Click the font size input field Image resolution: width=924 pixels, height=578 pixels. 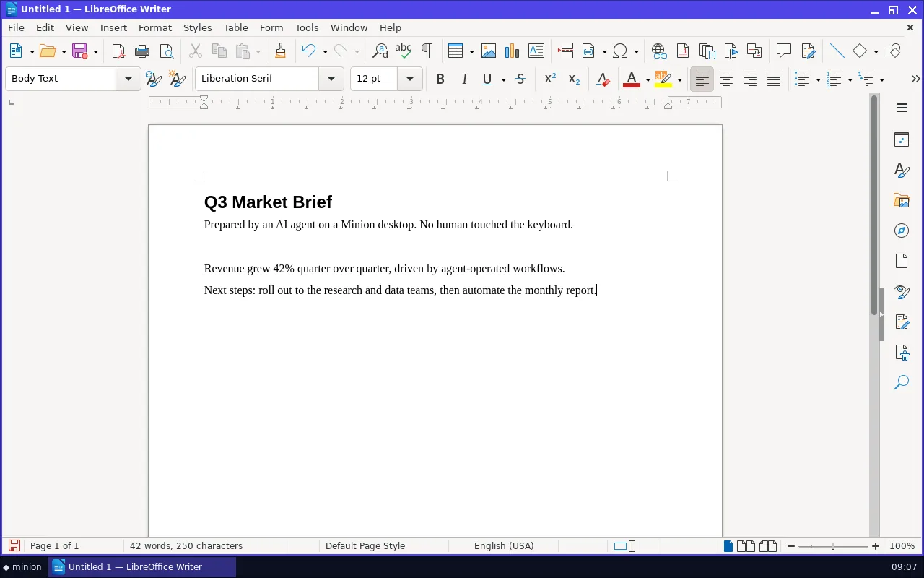[x=374, y=79]
